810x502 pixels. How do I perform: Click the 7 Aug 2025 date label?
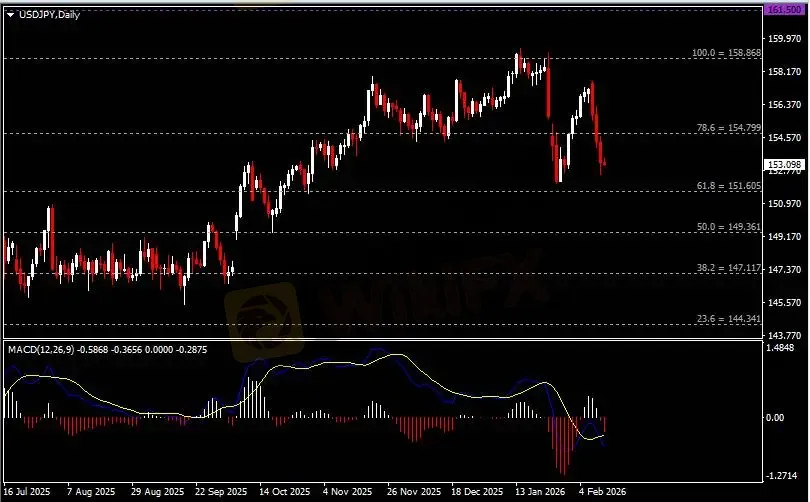91,491
